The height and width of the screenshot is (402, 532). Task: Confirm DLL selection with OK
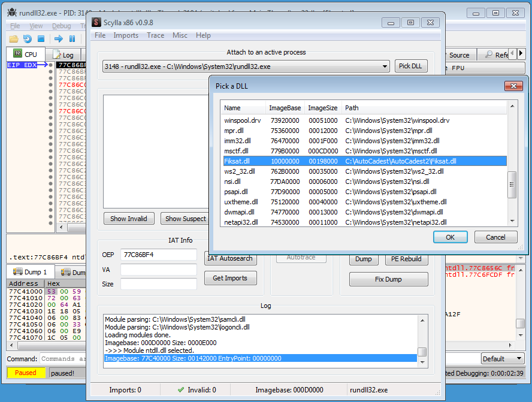pos(451,237)
